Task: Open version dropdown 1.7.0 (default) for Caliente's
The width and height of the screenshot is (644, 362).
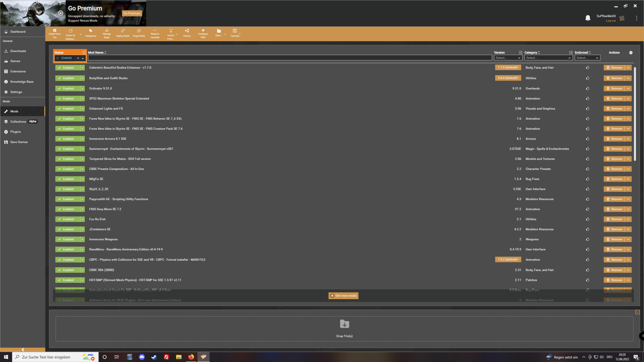Action: click(x=508, y=67)
